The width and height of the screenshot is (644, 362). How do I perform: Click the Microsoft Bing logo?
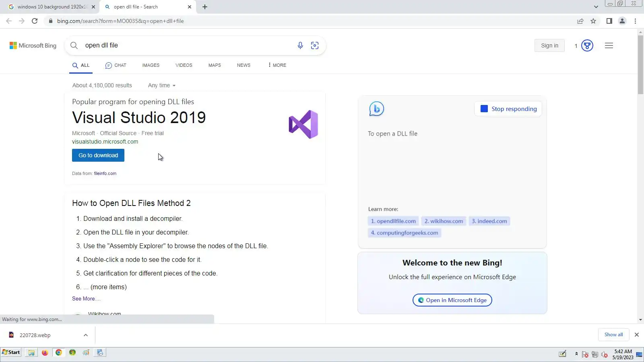(x=33, y=46)
